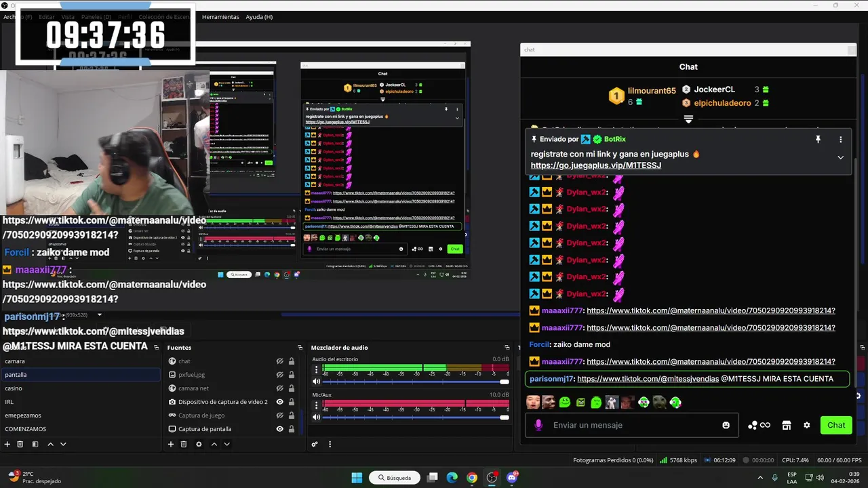Pop out the Mezclador de audio dock
Viewport: 868px width, 488px height.
point(508,348)
